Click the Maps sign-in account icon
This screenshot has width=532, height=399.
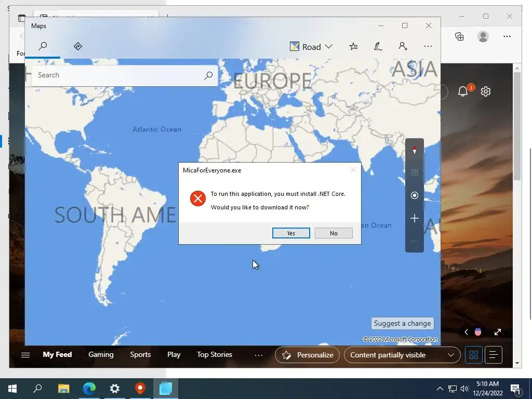[403, 46]
